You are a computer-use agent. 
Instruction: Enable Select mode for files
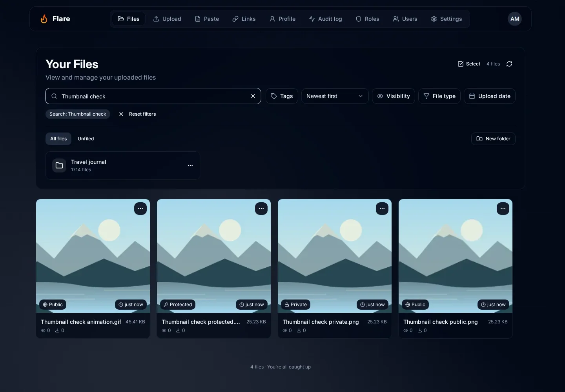[469, 64]
